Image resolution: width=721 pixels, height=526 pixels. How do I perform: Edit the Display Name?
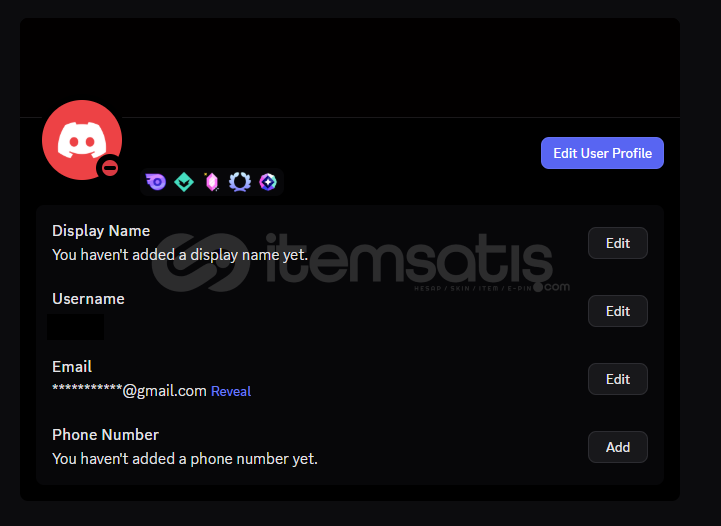click(x=618, y=243)
